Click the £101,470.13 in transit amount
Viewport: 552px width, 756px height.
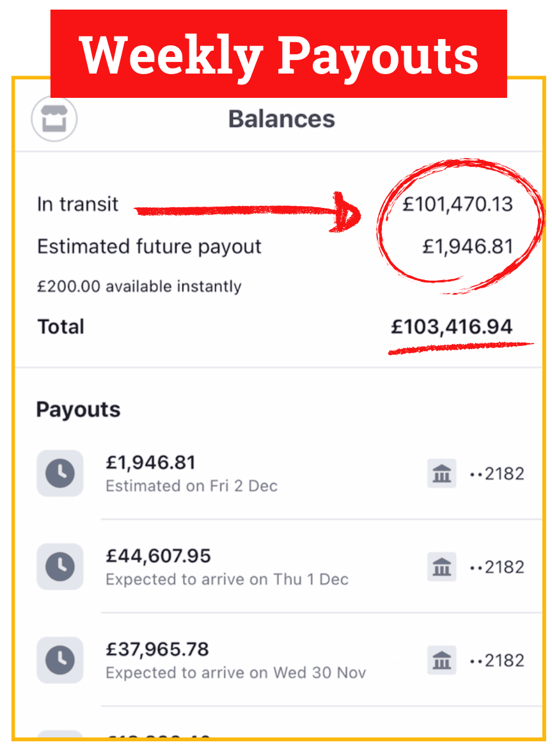[x=457, y=205]
